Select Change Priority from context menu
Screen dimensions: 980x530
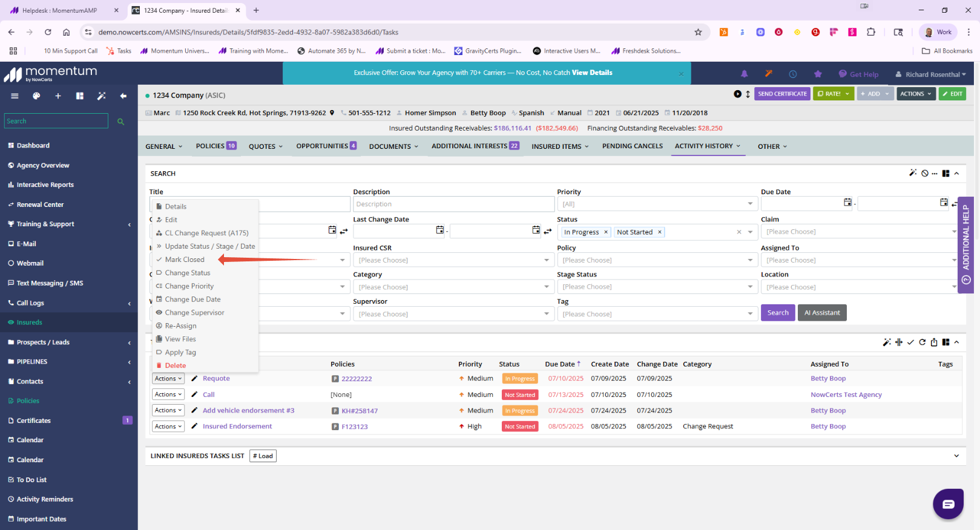point(189,286)
